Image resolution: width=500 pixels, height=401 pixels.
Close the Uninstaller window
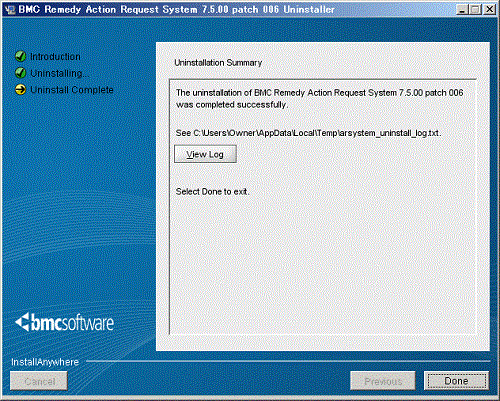coord(489,9)
